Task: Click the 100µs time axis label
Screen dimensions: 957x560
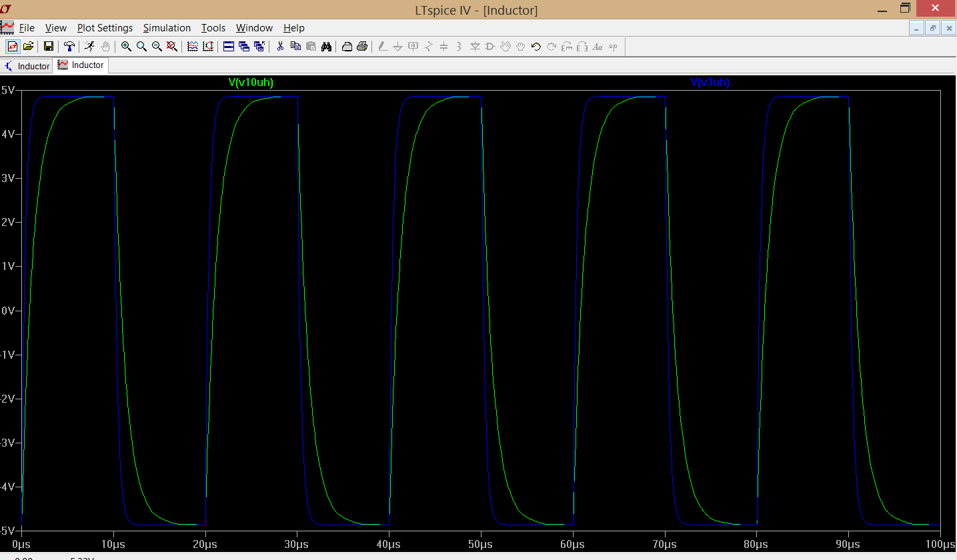Action: click(x=940, y=544)
